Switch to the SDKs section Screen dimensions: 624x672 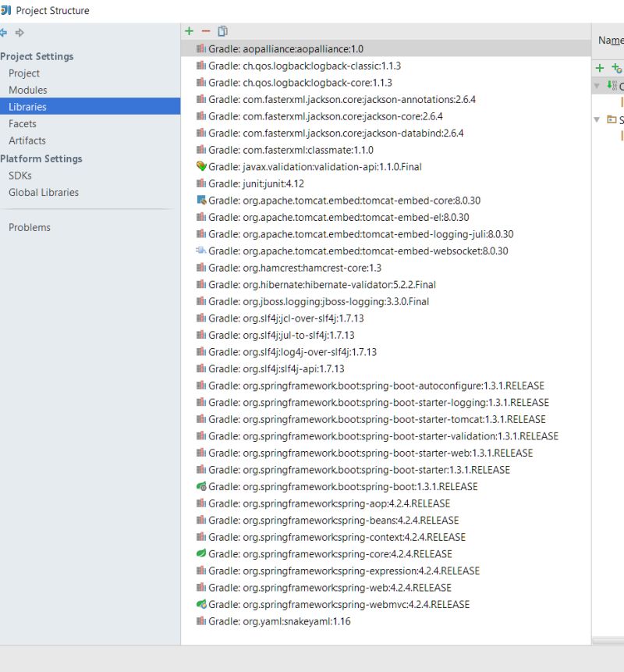(23, 176)
